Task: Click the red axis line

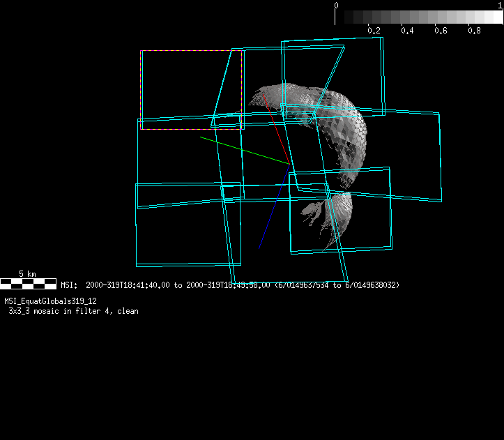Action: pos(276,129)
